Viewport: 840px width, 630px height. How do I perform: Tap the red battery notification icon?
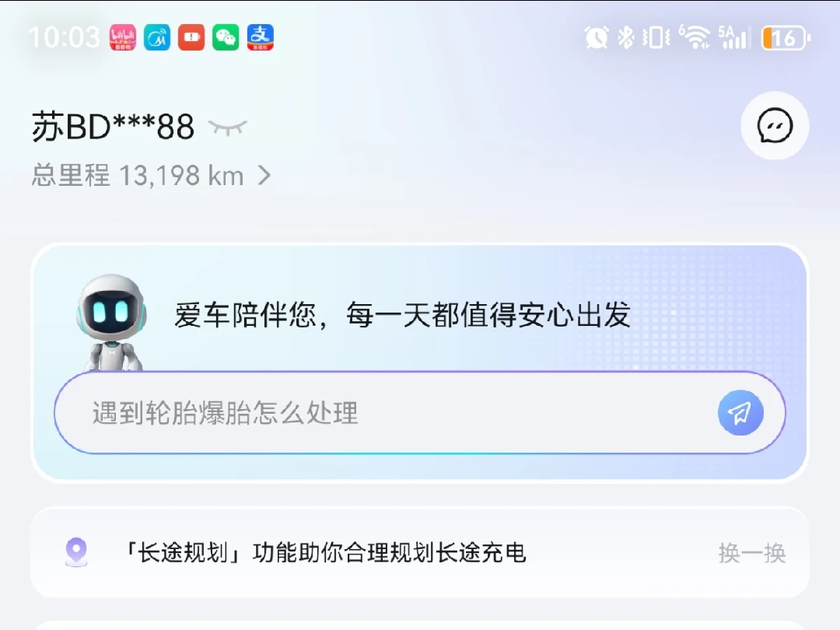tap(191, 37)
